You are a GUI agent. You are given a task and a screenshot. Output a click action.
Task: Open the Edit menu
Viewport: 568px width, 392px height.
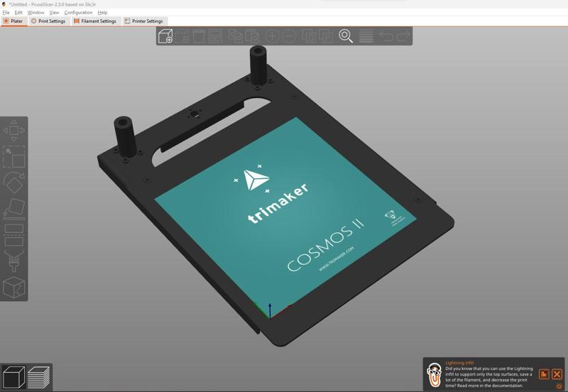(18, 12)
